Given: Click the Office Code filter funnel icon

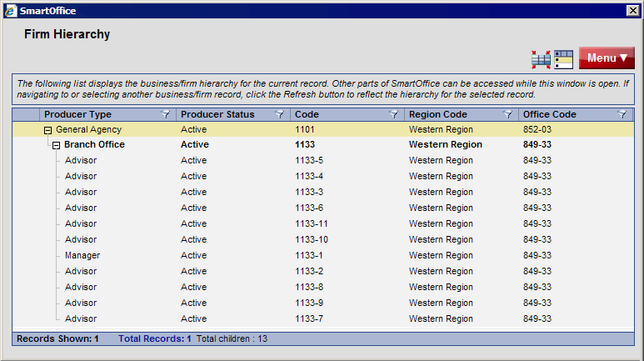Looking at the screenshot, I should 622,115.
